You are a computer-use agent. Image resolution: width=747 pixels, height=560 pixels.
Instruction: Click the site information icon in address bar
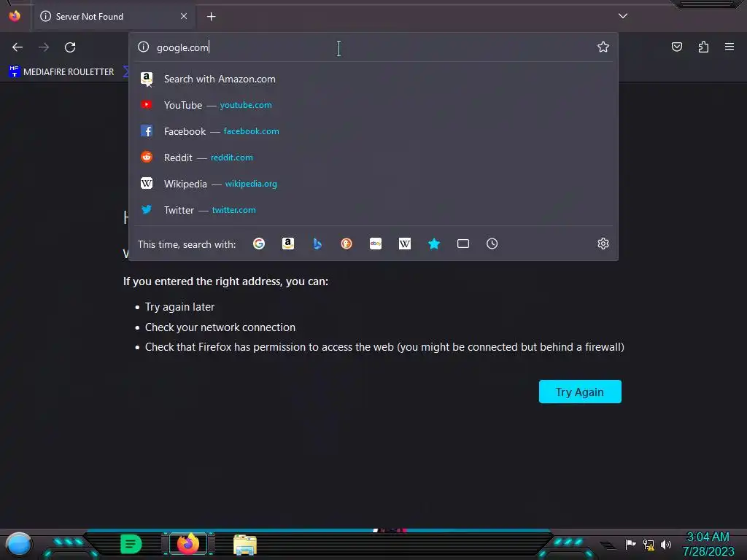click(144, 47)
